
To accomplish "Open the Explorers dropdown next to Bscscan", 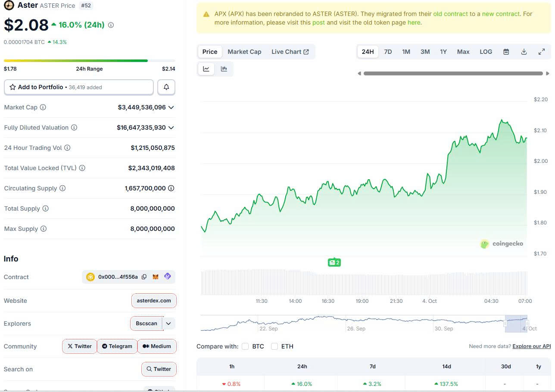I will 168,323.
